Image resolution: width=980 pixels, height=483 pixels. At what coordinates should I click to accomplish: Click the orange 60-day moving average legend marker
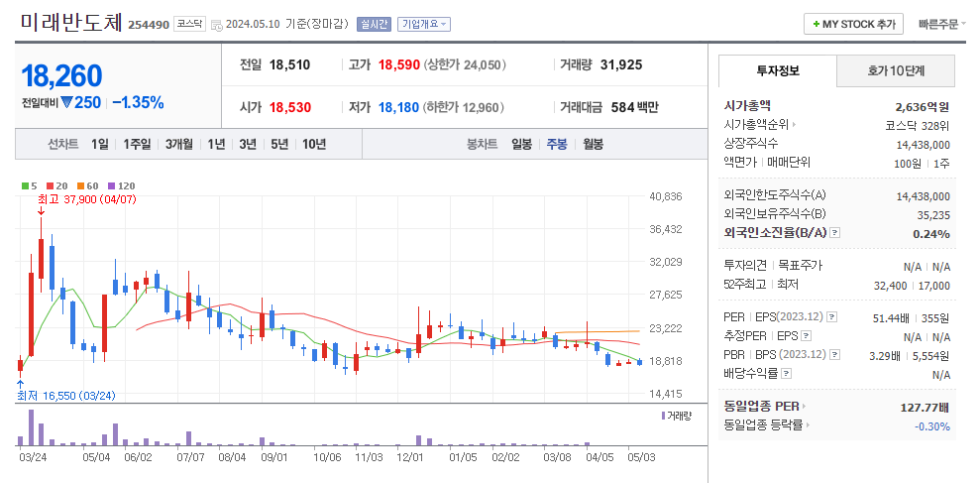[x=80, y=185]
